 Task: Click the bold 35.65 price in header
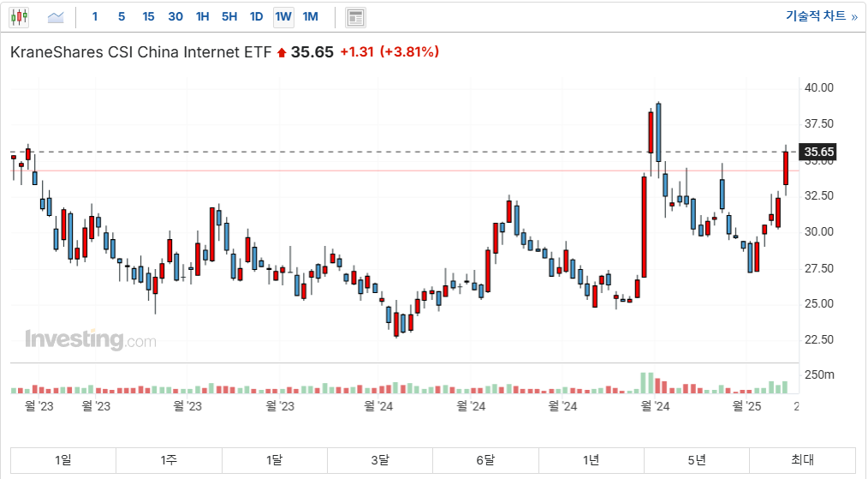(312, 52)
